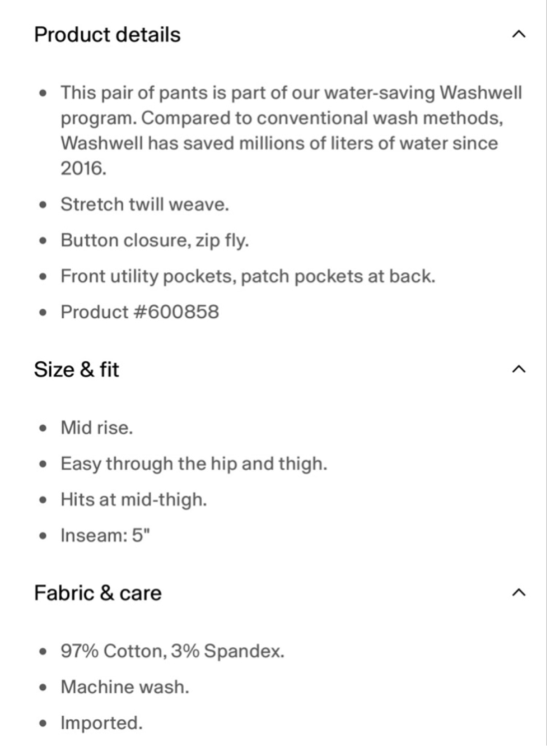
Task: Click the Front utility pockets item
Action: click(x=248, y=276)
